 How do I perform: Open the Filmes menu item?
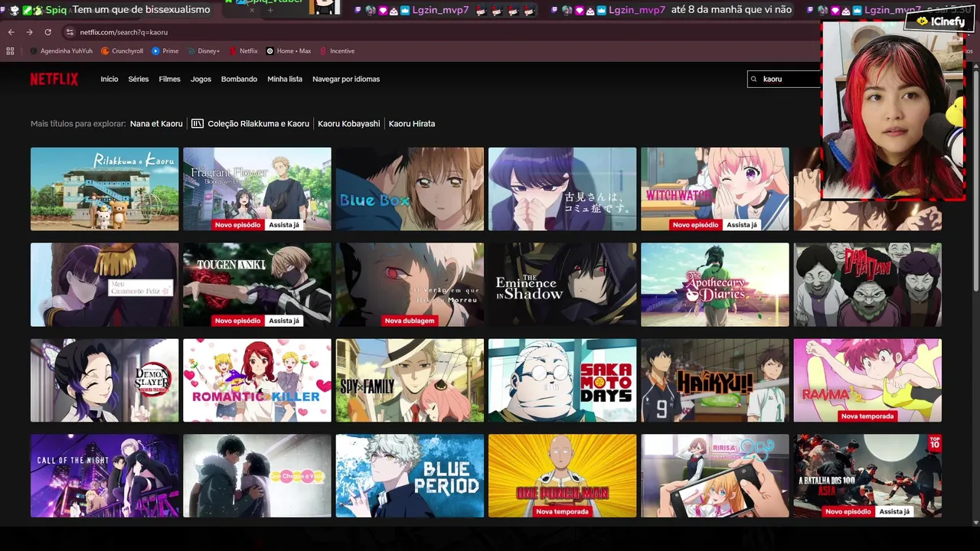coord(170,79)
